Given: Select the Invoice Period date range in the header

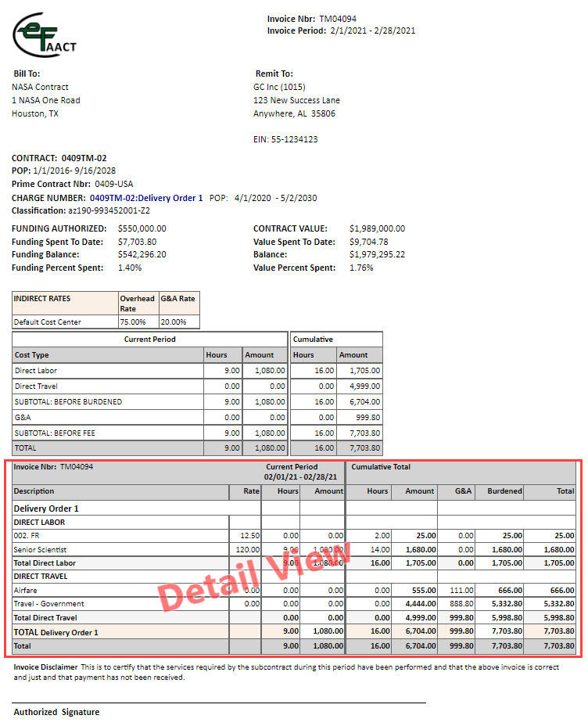Looking at the screenshot, I should (x=372, y=31).
